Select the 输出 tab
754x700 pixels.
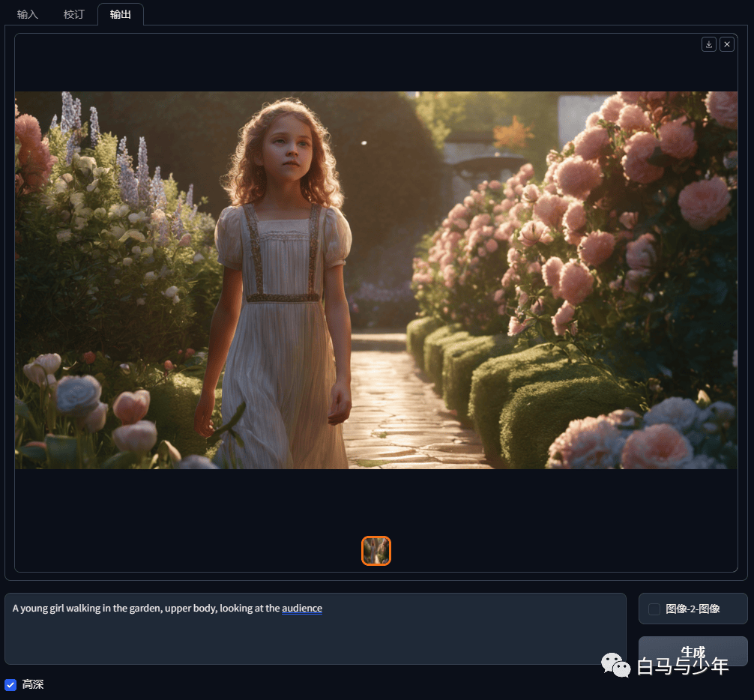pyautogui.click(x=120, y=14)
